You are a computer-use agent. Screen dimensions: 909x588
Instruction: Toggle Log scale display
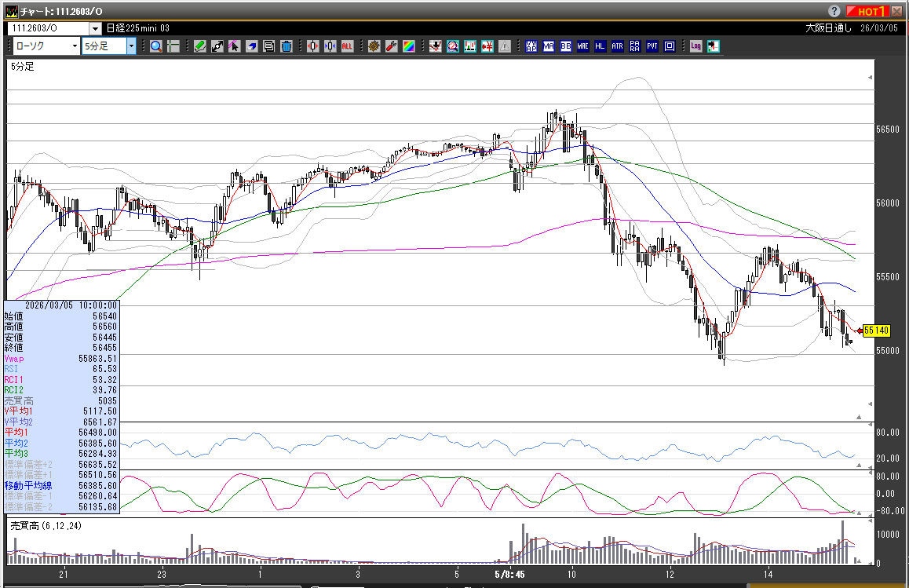pos(695,46)
